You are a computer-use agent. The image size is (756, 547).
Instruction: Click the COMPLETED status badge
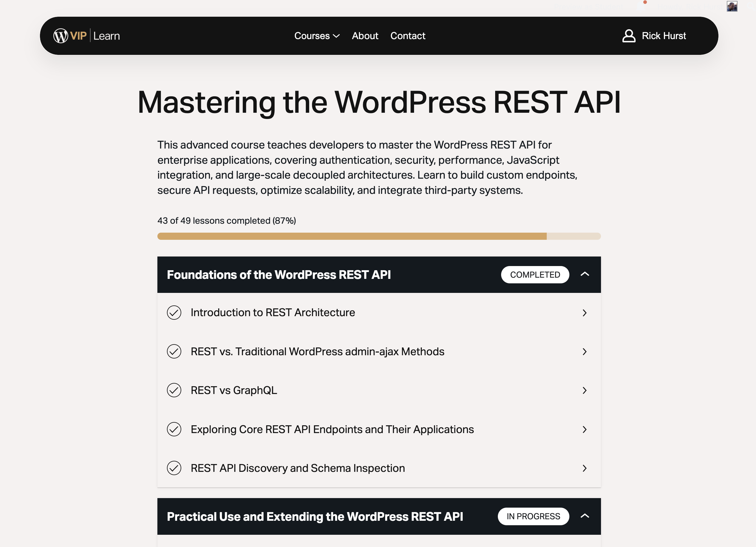click(535, 274)
